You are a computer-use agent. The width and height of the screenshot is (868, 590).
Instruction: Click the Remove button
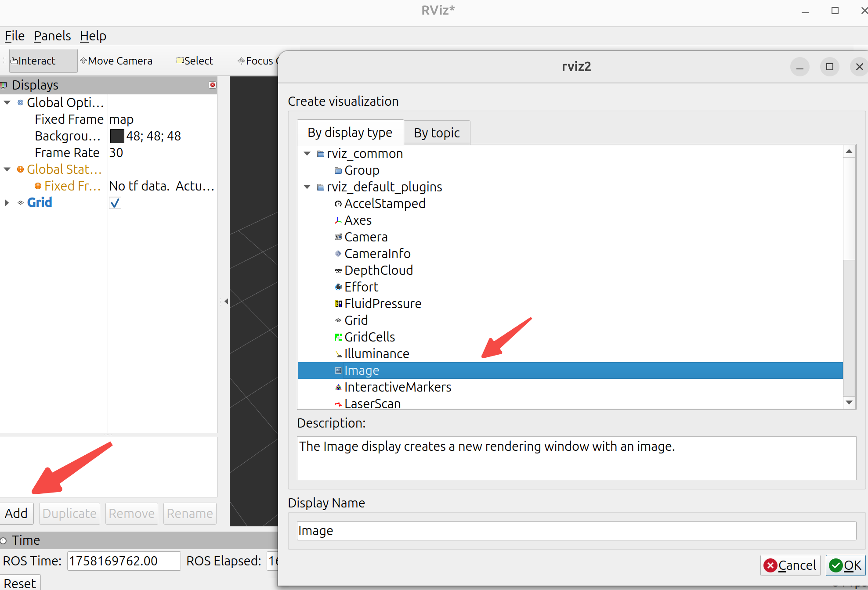[x=131, y=513]
